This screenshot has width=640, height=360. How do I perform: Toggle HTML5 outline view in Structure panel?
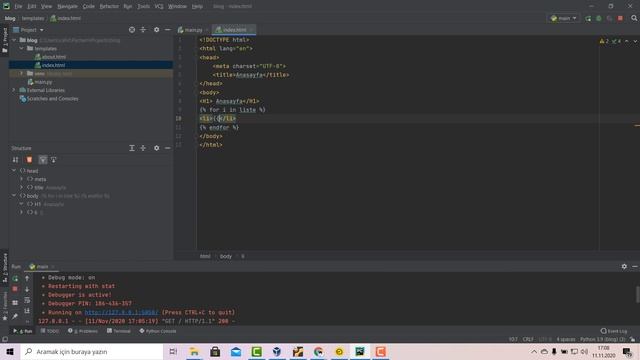click(29, 160)
